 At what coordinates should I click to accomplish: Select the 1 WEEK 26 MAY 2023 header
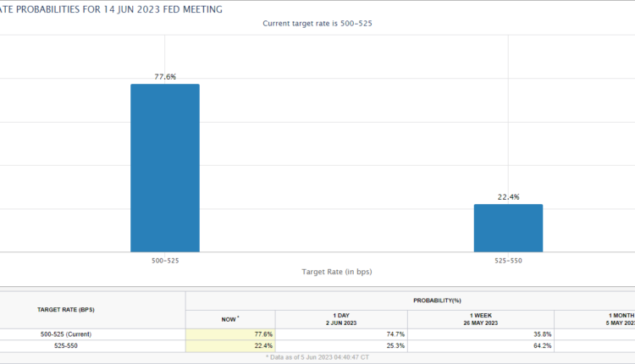[480, 318]
